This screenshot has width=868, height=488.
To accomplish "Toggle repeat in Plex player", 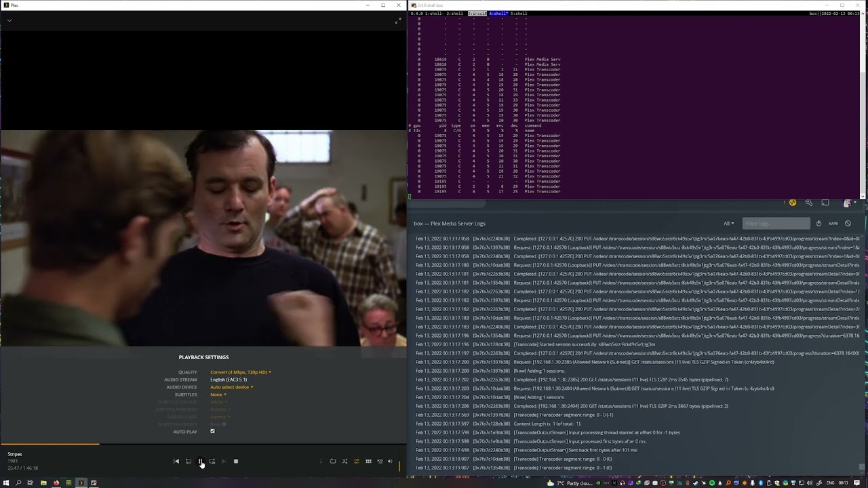I will 333,462.
